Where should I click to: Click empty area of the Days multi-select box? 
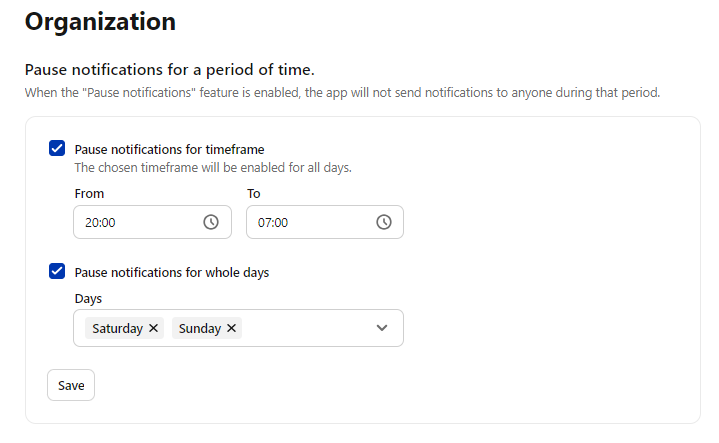(307, 328)
